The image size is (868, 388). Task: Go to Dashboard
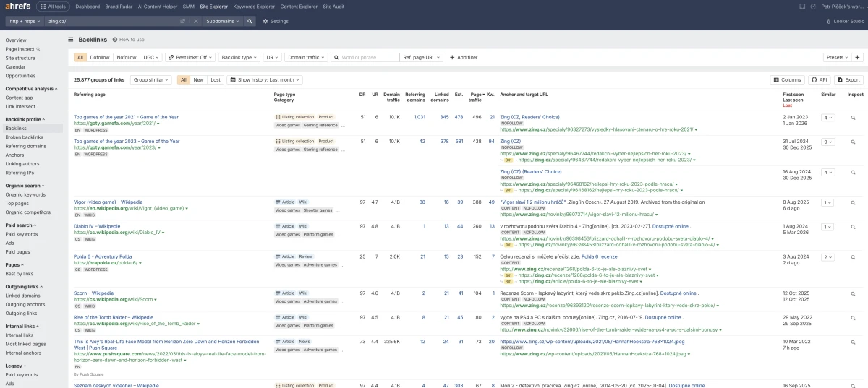coord(88,7)
